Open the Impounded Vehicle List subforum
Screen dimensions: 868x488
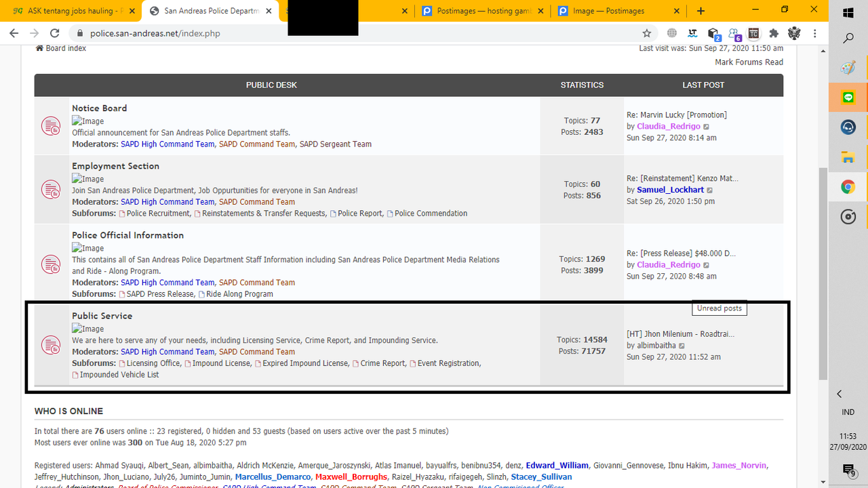click(x=119, y=375)
